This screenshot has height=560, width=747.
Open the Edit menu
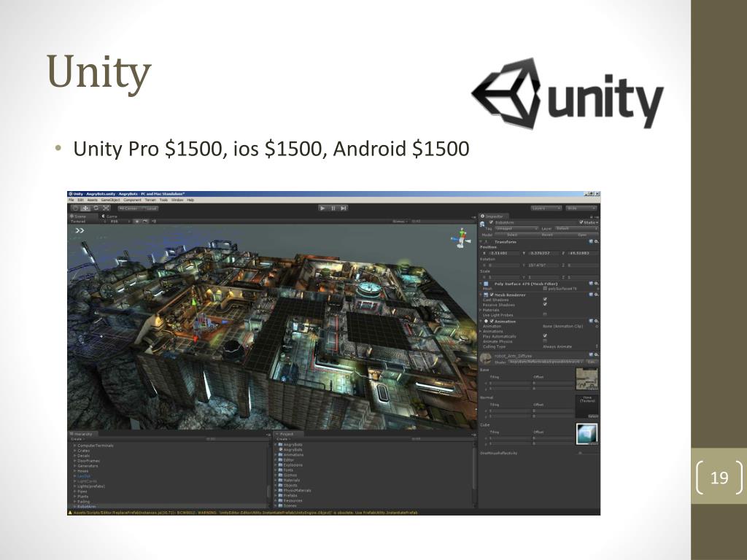(x=80, y=200)
